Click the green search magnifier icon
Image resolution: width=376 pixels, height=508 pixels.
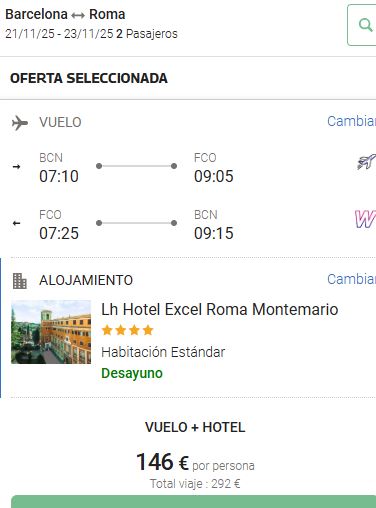coord(365,25)
